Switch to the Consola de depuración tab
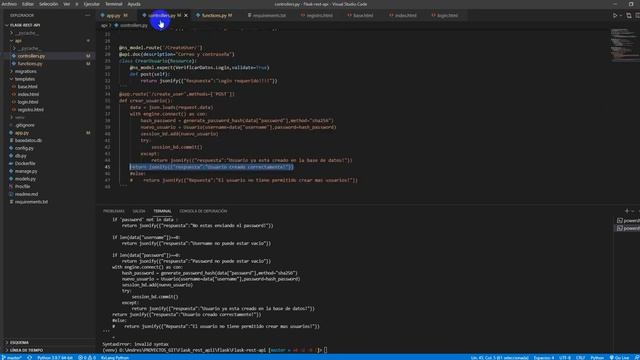 click(x=203, y=211)
